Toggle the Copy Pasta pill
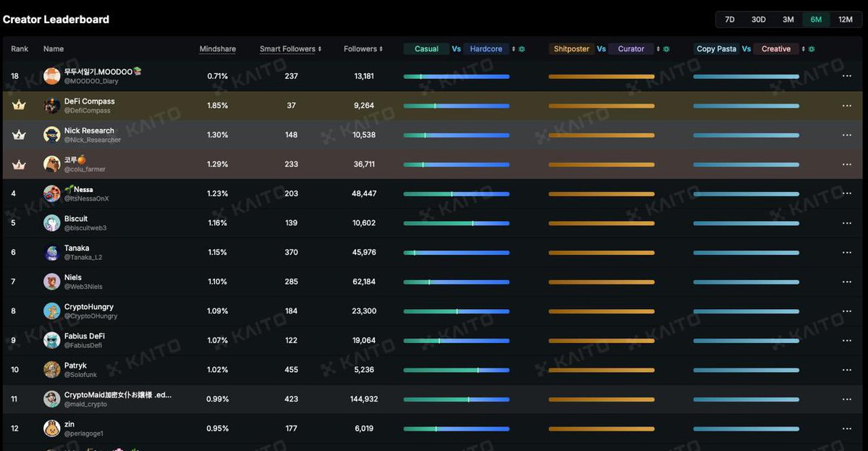This screenshot has width=868, height=451. click(x=716, y=49)
